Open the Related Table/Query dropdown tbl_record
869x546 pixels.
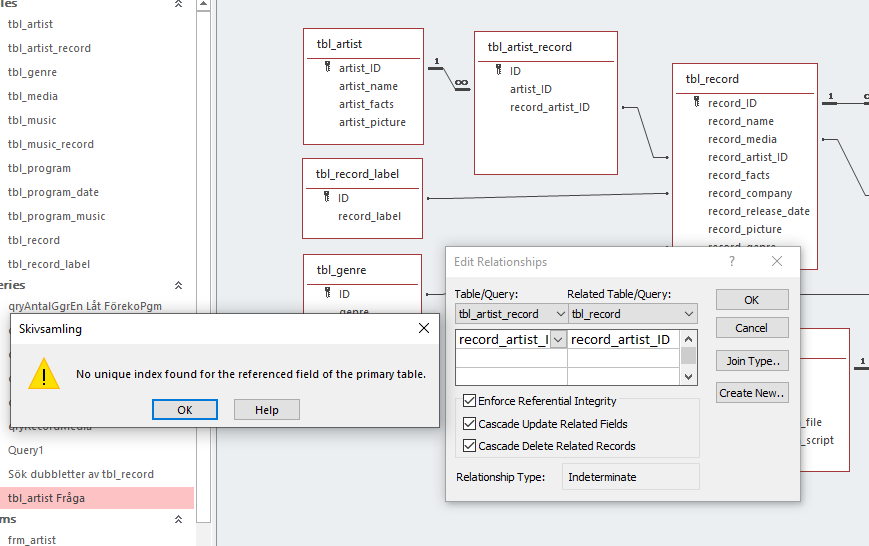[689, 314]
